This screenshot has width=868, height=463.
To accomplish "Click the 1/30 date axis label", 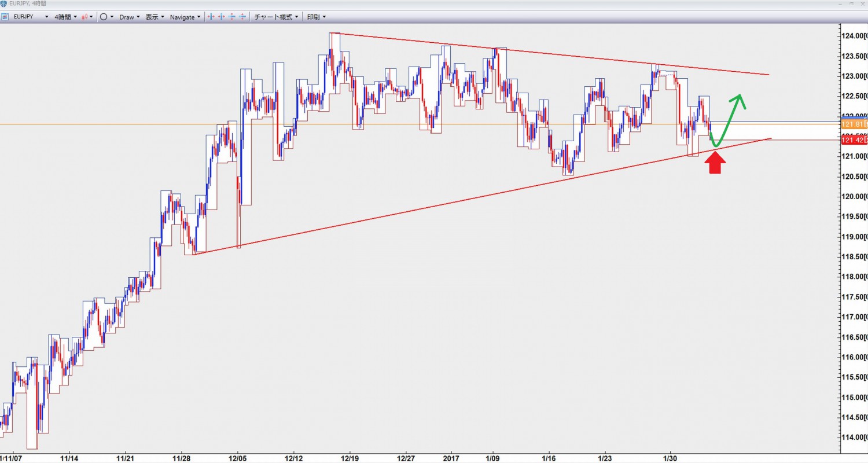I will tap(670, 457).
